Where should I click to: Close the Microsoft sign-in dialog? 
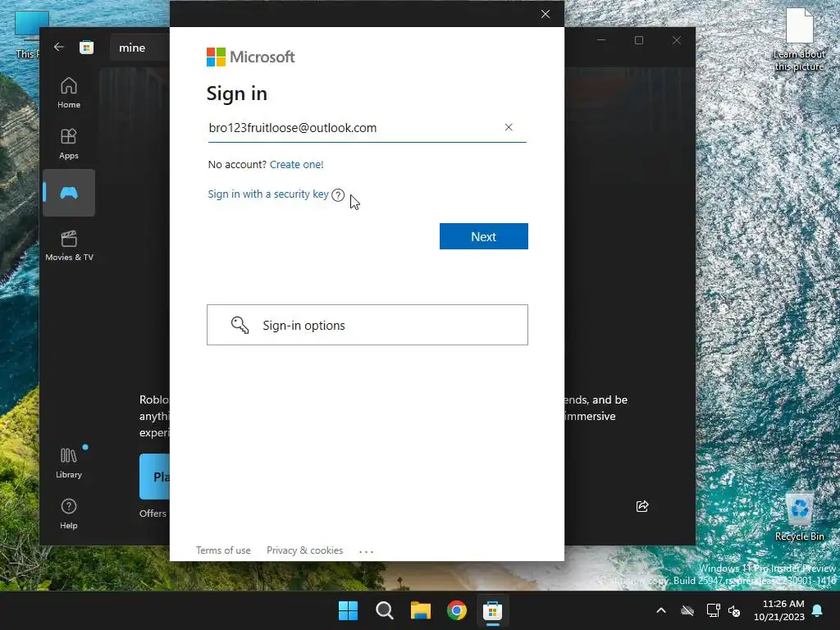click(x=546, y=14)
